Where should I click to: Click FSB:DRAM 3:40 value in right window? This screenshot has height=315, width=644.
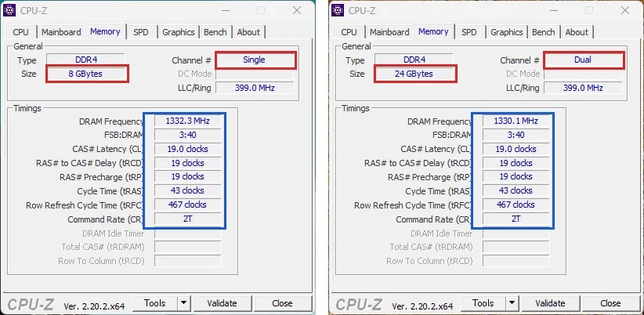click(516, 135)
